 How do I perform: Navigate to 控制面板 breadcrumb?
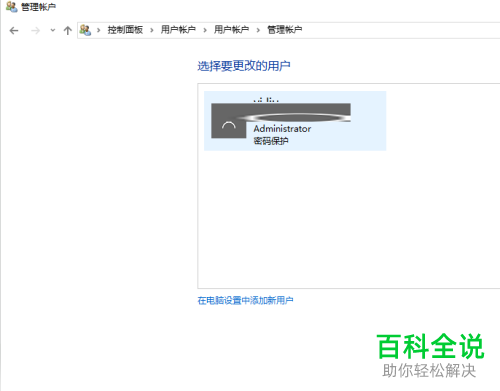coord(125,30)
